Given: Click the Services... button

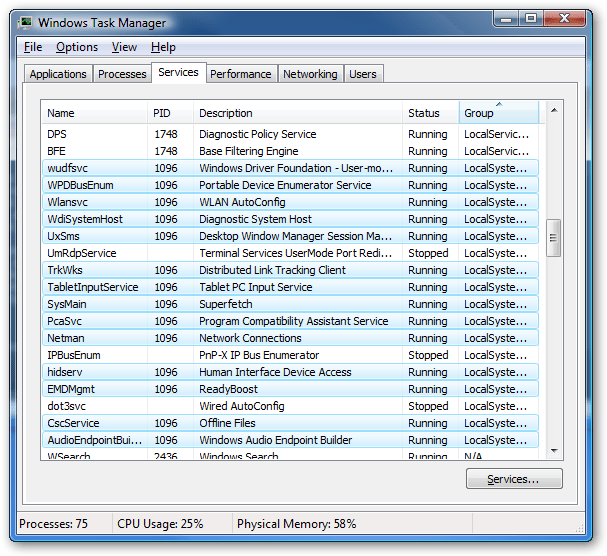Looking at the screenshot, I should pos(514,480).
